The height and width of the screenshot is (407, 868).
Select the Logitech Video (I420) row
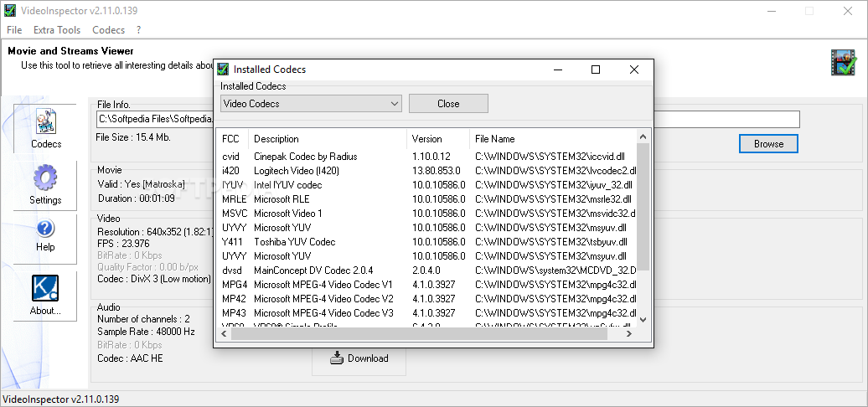point(427,171)
